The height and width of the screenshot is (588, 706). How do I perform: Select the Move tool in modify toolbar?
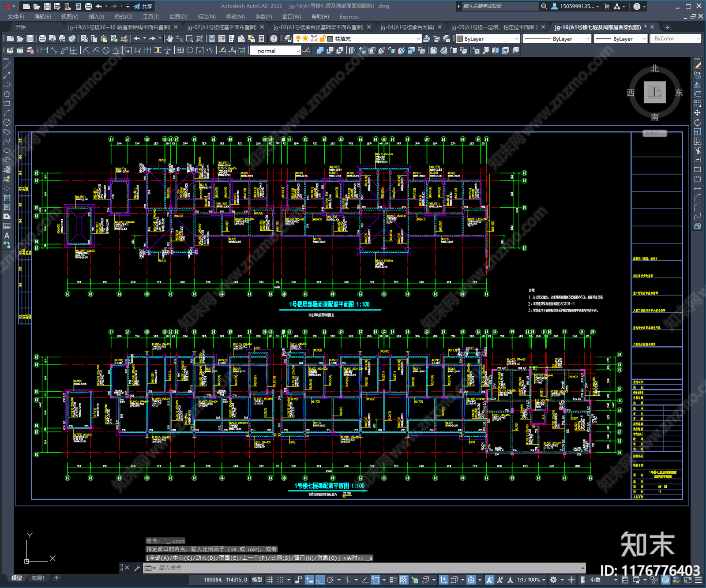coord(698,113)
